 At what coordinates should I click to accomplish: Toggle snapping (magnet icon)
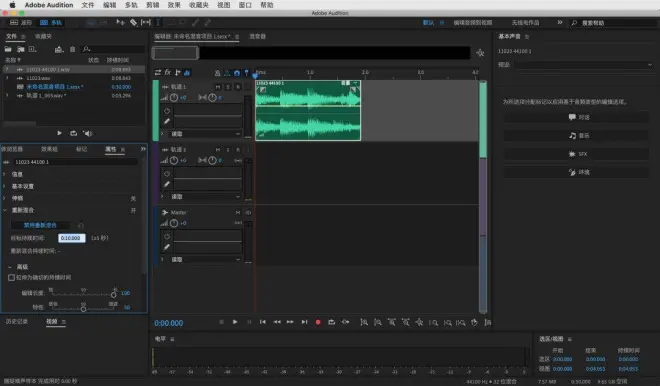[237, 73]
